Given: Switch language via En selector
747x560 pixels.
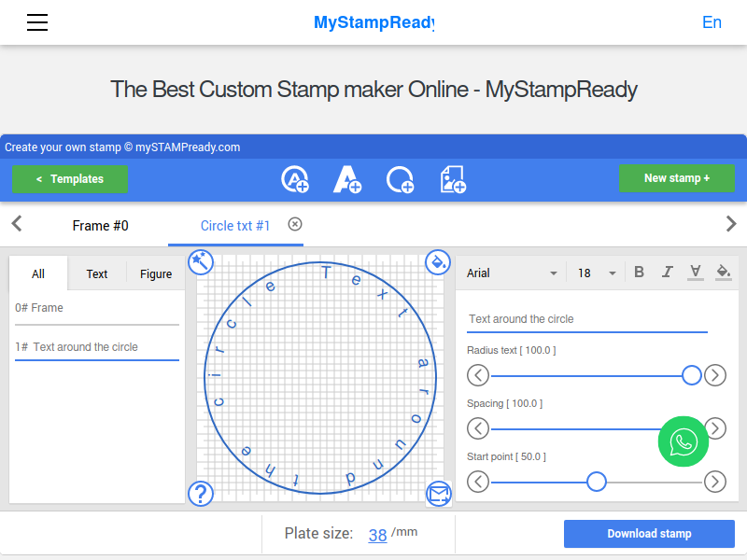Looking at the screenshot, I should point(712,22).
